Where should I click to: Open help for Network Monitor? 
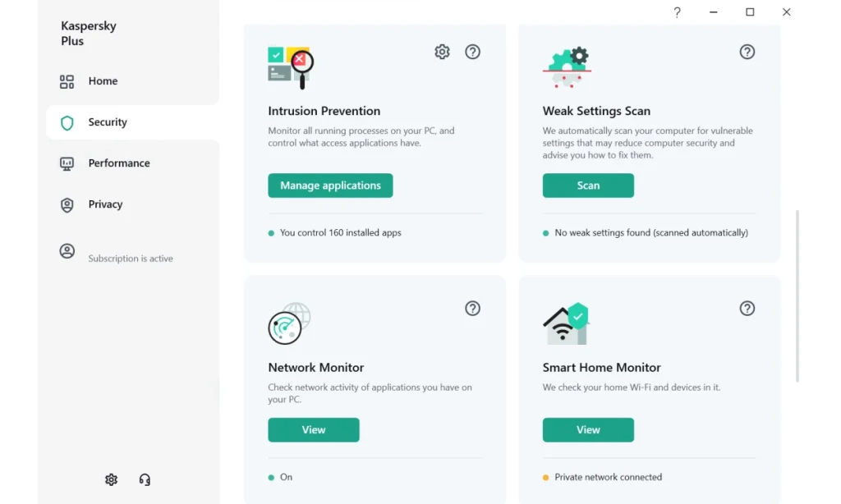472,309
